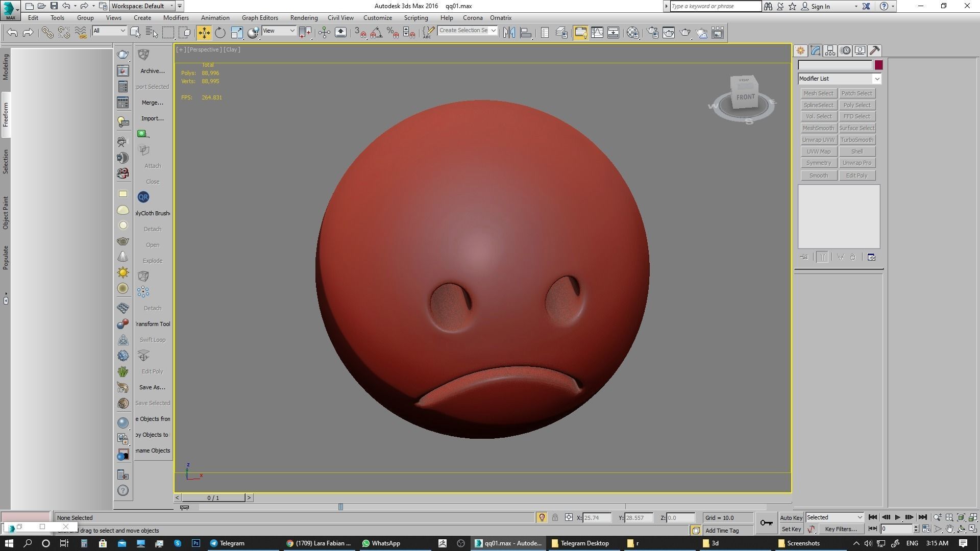The width and height of the screenshot is (980, 551).
Task: Open the selection filter All dropdown
Action: (109, 31)
